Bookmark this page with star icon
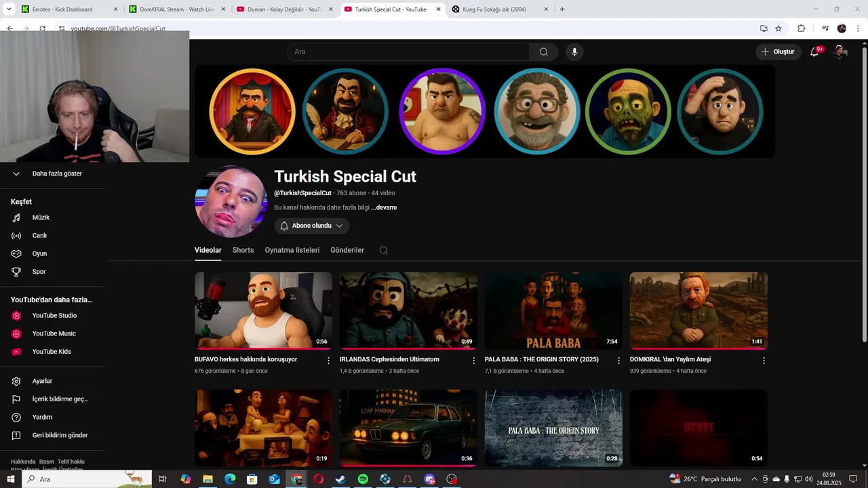This screenshot has width=868, height=488. (778, 28)
